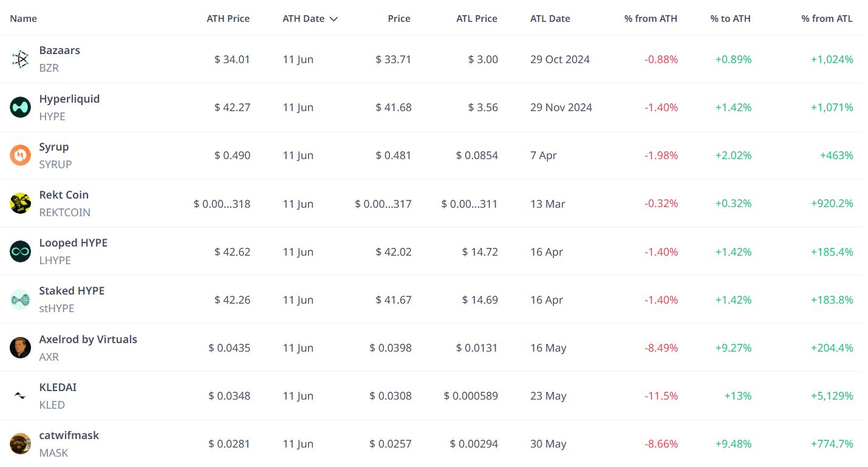Sort table by Name column header
Viewport: 868px width, 467px height.
(x=23, y=19)
